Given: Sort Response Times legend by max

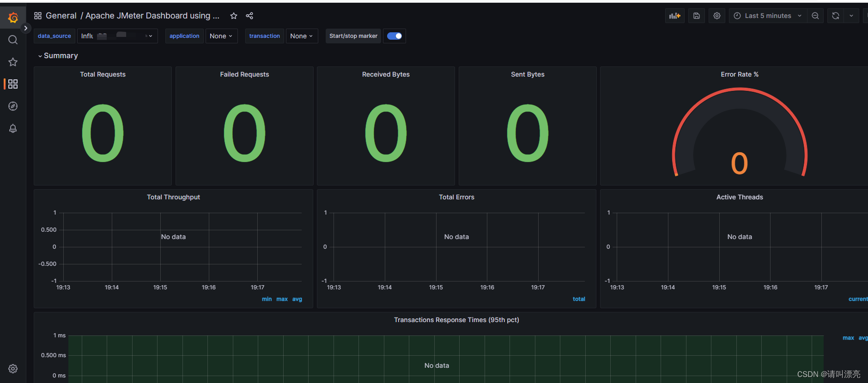Looking at the screenshot, I should click(x=848, y=338).
